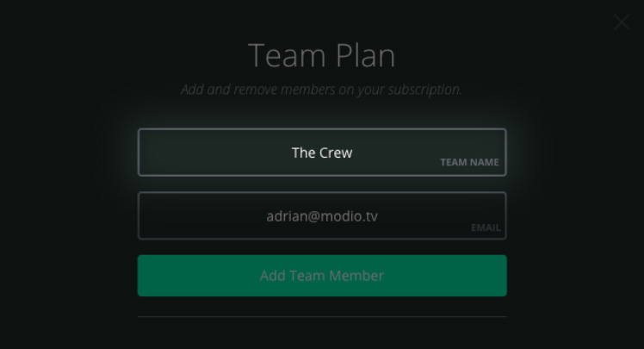Place cursor in adrian@modio.tv text
This screenshot has height=349, width=644.
322,216
